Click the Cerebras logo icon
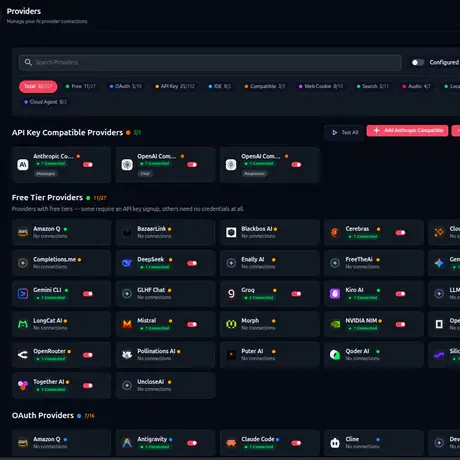Screen dimensions: 460x460 tap(335, 232)
